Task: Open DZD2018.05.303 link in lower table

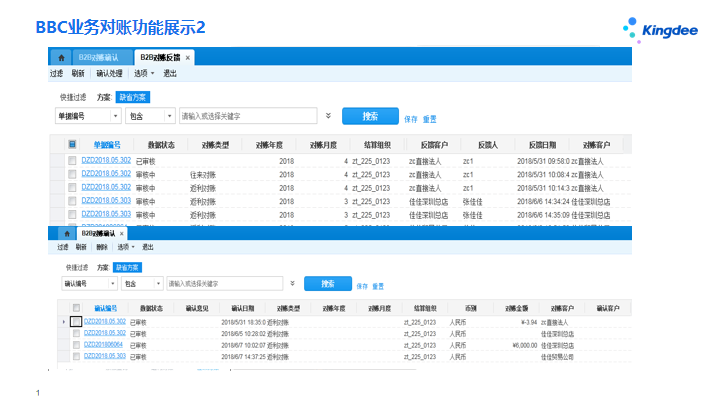Action: 105,356
